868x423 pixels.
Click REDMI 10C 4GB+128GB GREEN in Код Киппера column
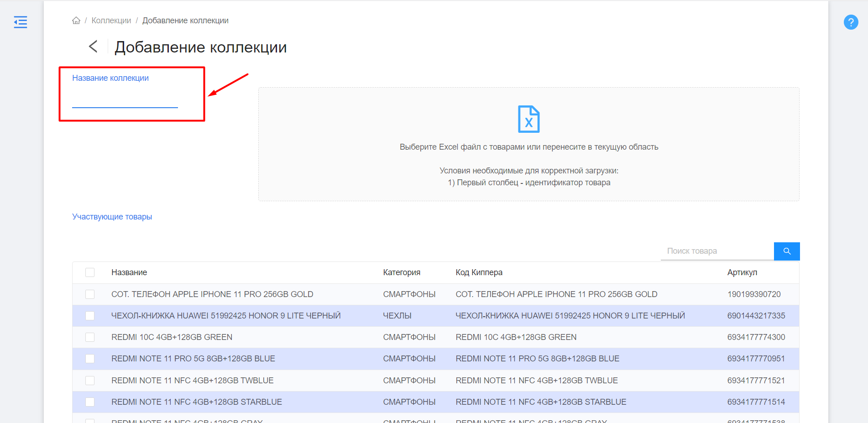[x=516, y=337]
